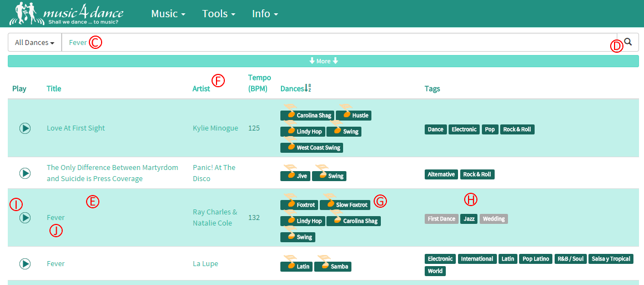The width and height of the screenshot is (644, 285).
Task: Expand the More search options bar
Action: click(x=323, y=61)
